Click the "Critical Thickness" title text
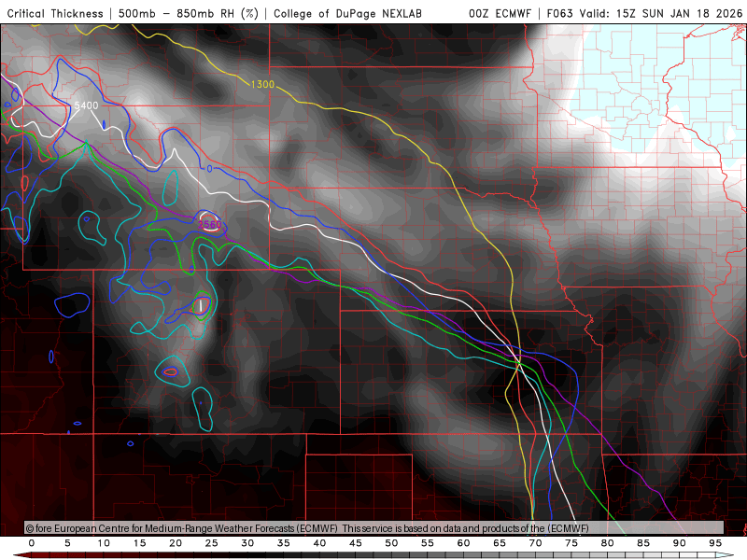The height and width of the screenshot is (560, 747). [x=55, y=13]
